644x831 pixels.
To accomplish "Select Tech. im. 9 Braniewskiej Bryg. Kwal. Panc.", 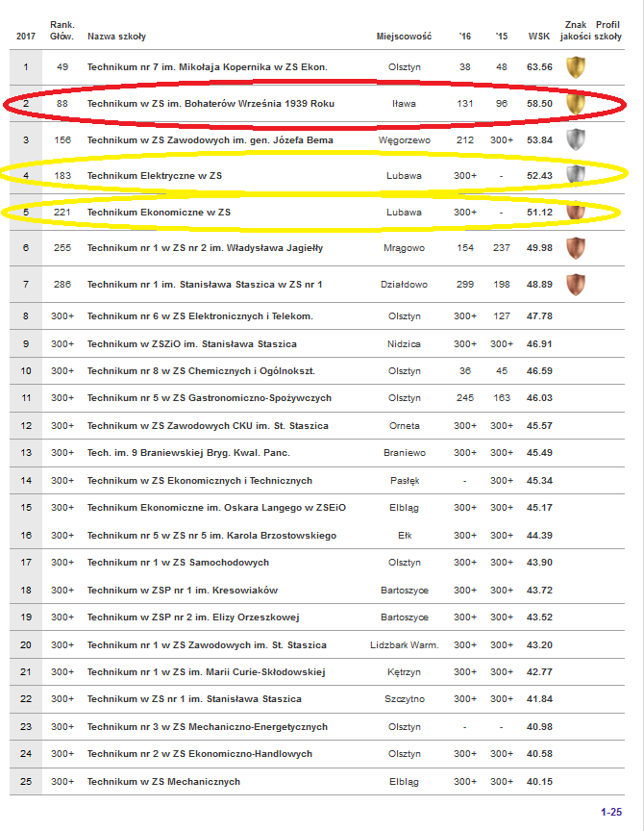I will (x=188, y=453).
